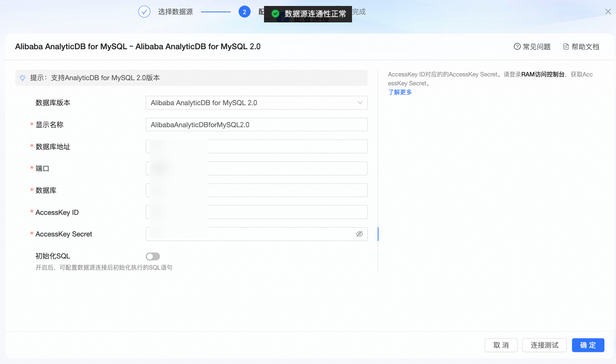The image size is (616, 364).
Task: Click the AccessKey Secret input field
Action: 257,234
